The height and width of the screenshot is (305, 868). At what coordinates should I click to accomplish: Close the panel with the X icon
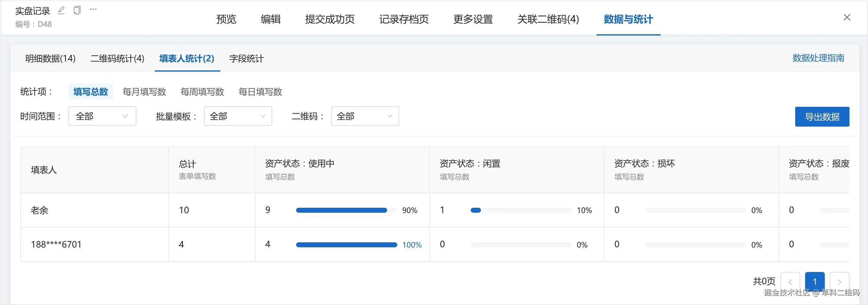(847, 18)
